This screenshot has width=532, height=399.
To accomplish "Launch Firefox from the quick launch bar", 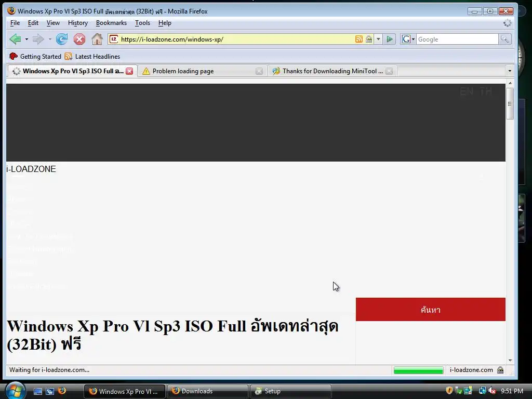I will [x=62, y=391].
